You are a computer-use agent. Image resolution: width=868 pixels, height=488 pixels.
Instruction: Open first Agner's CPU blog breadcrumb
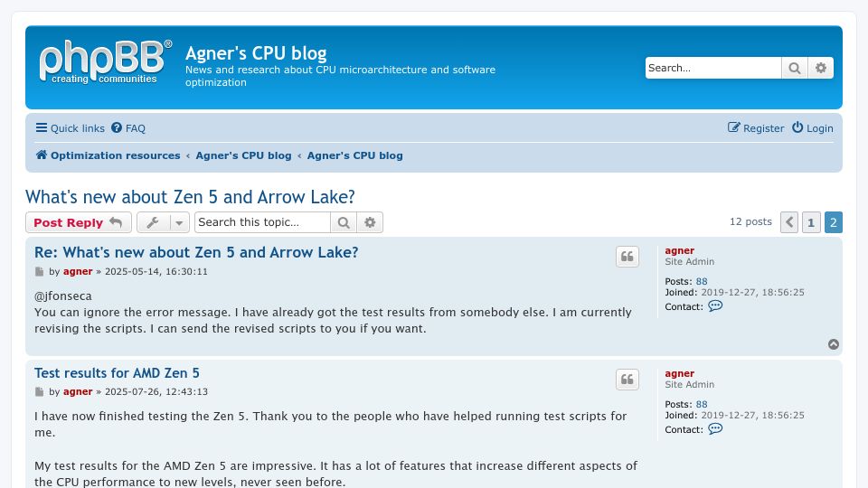(243, 155)
